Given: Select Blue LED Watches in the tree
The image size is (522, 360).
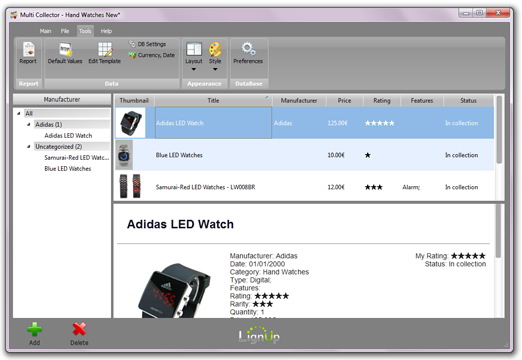Looking at the screenshot, I should [x=68, y=169].
